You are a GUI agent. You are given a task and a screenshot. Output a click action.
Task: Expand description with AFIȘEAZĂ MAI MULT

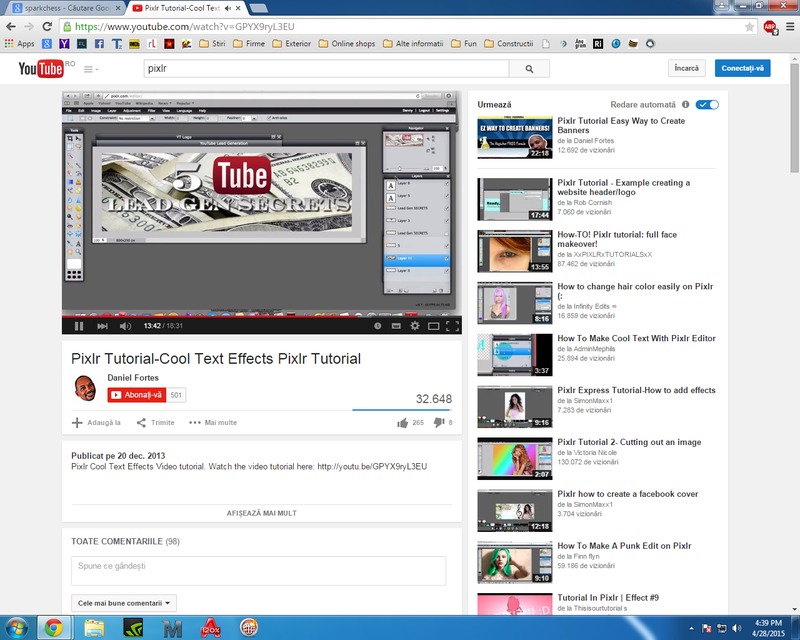[x=262, y=513]
